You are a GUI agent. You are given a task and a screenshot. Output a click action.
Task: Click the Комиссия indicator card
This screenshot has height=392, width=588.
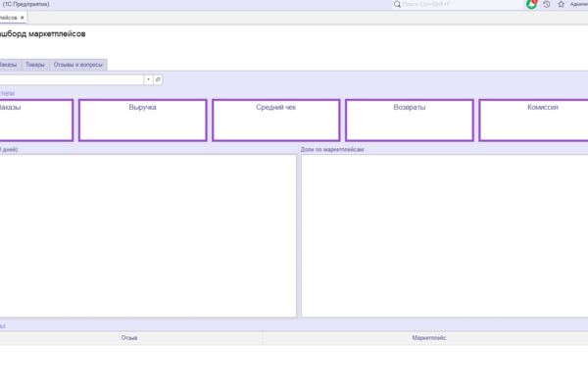[534, 120]
